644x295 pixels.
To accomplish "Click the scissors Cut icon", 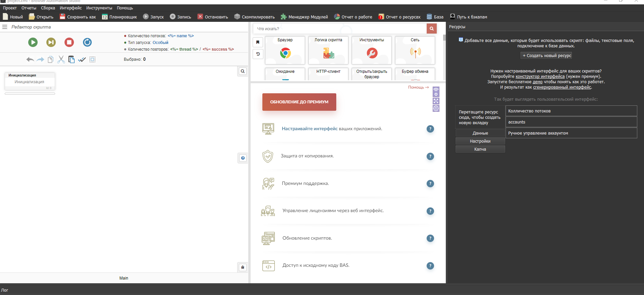I will 61,59.
